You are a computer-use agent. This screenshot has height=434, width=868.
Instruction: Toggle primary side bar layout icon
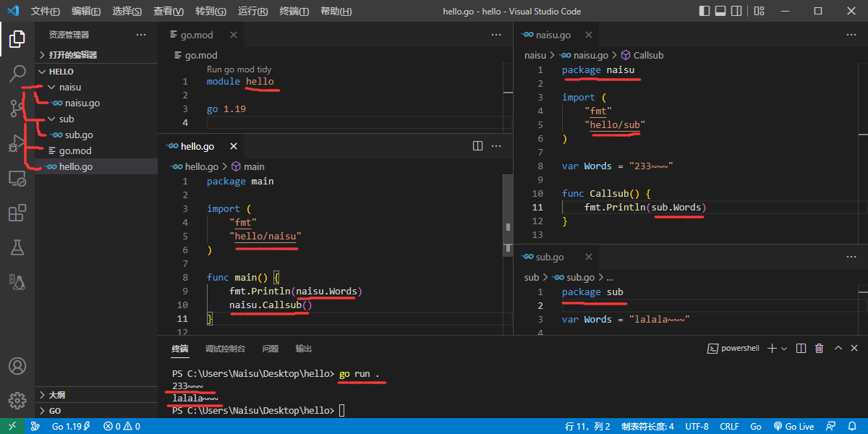tap(705, 11)
